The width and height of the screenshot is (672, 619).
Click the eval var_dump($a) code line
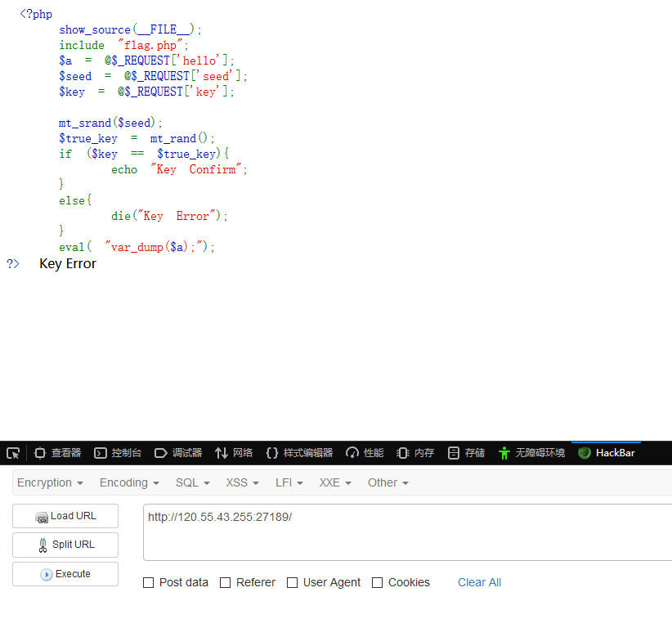(137, 247)
